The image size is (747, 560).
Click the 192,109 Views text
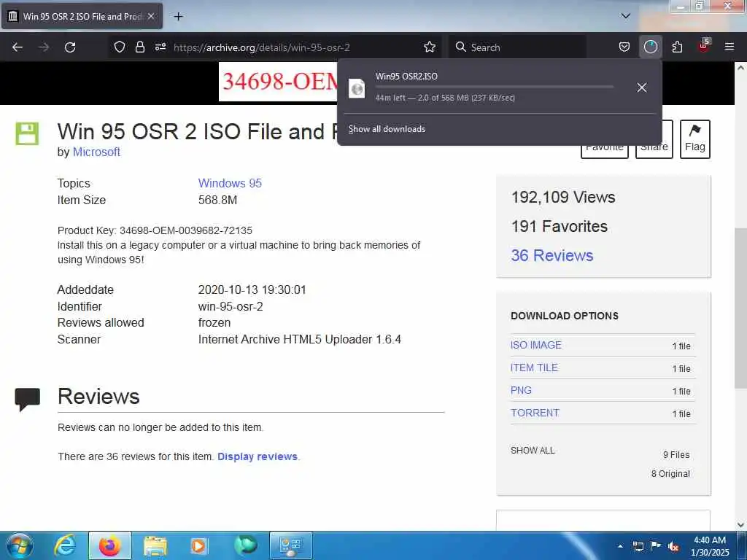click(563, 197)
